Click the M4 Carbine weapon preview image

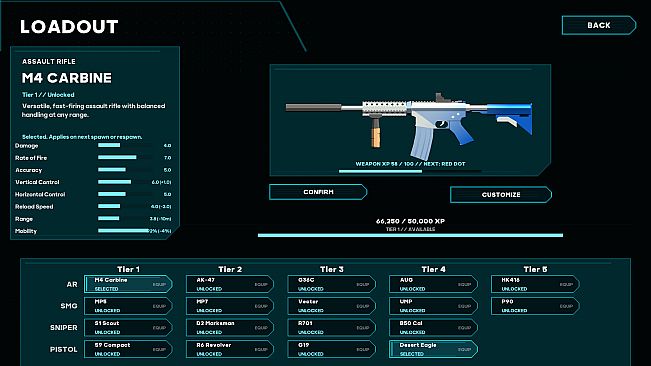click(x=409, y=126)
